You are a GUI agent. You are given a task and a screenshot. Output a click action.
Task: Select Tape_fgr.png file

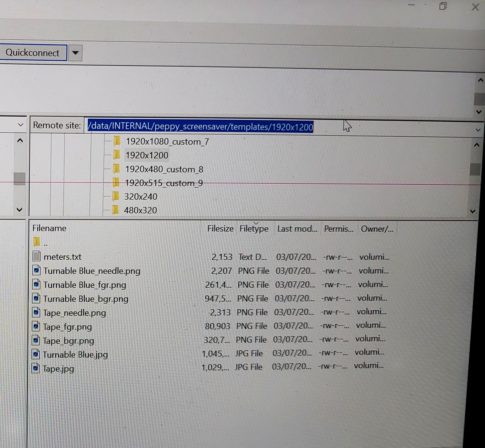pos(67,327)
